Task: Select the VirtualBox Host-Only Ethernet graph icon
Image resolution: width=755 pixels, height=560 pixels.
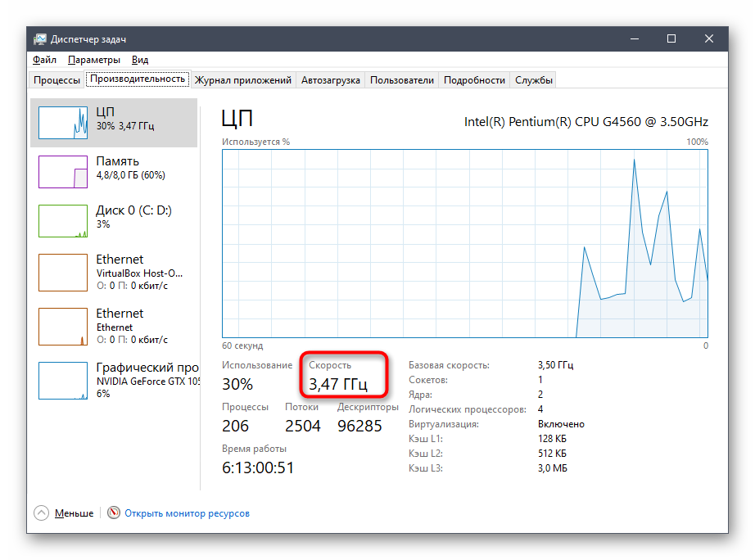Action: point(63,270)
